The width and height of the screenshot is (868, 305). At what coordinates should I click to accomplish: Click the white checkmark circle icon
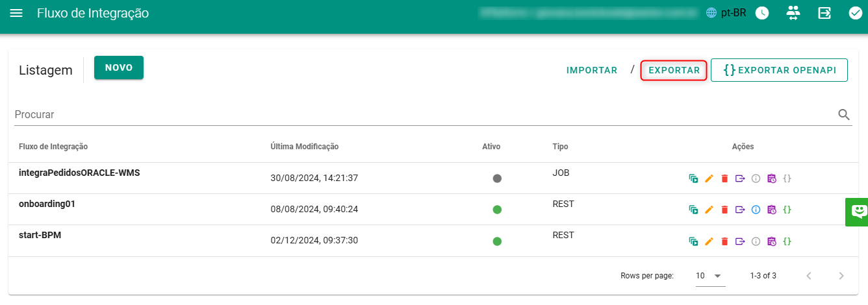[855, 13]
